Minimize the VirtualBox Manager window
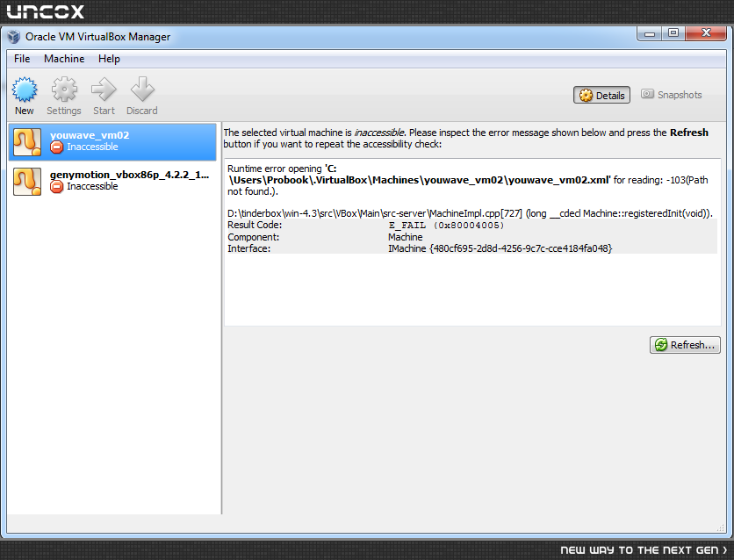This screenshot has height=560, width=734. 649,33
